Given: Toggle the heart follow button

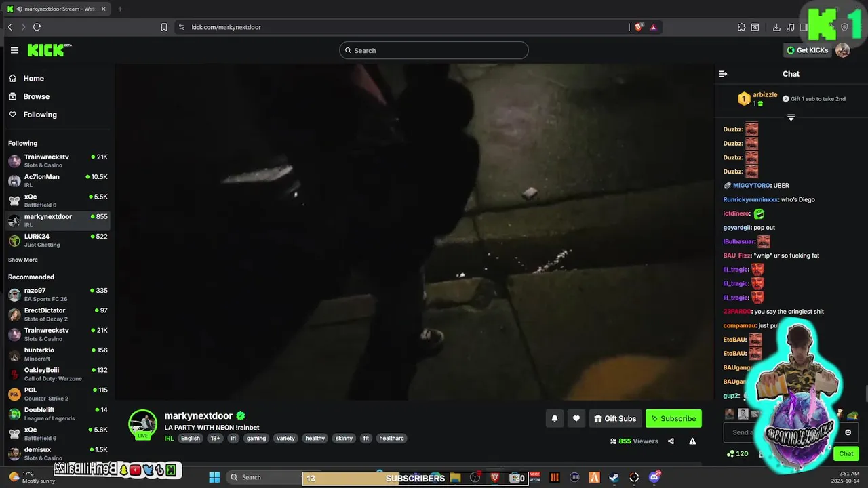Looking at the screenshot, I should [576, 418].
